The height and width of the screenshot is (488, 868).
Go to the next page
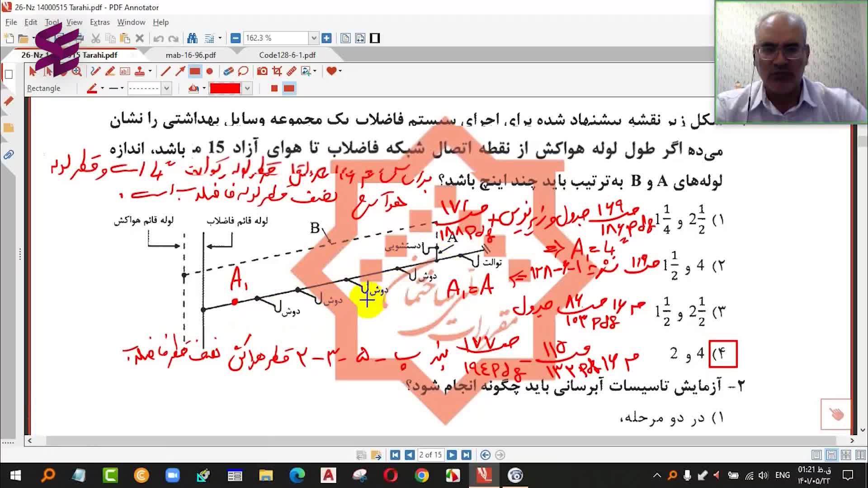452,455
